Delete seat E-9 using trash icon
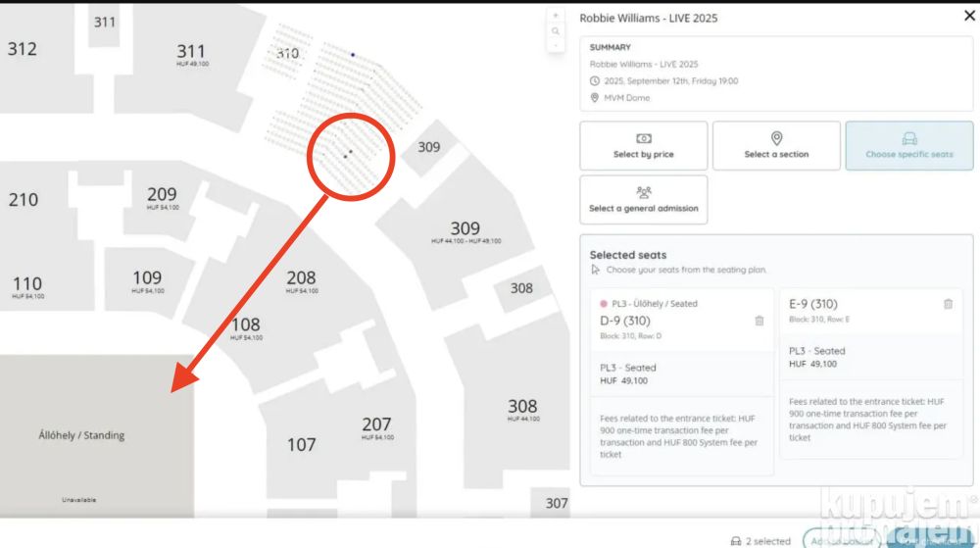The width and height of the screenshot is (980, 548). click(x=948, y=304)
